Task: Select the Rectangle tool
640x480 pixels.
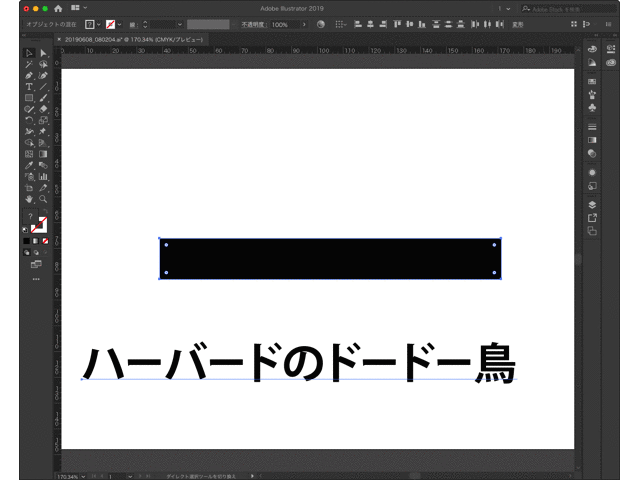Action: [29, 98]
